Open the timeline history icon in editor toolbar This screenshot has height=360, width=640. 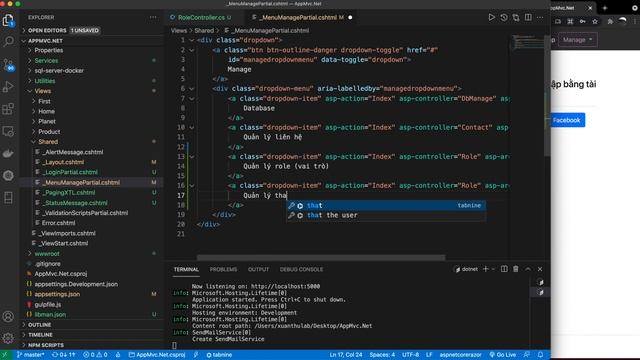504,18
